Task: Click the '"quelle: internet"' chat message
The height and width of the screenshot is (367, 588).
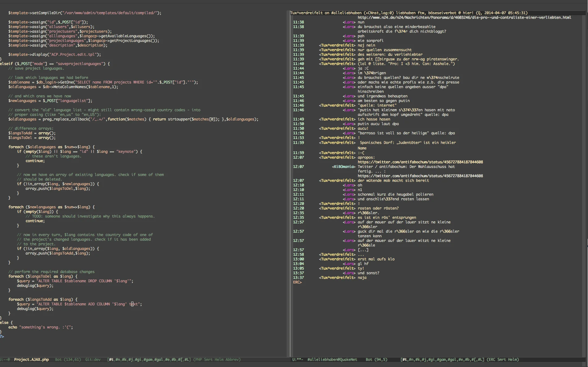Action: coord(377,105)
